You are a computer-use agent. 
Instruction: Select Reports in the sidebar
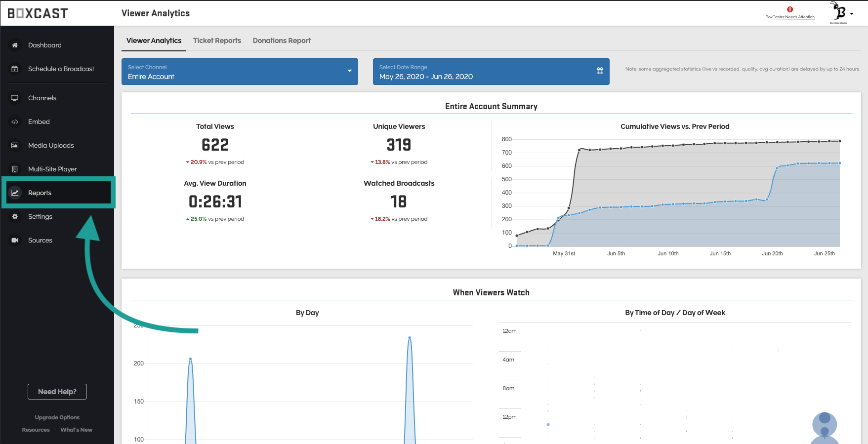point(40,193)
